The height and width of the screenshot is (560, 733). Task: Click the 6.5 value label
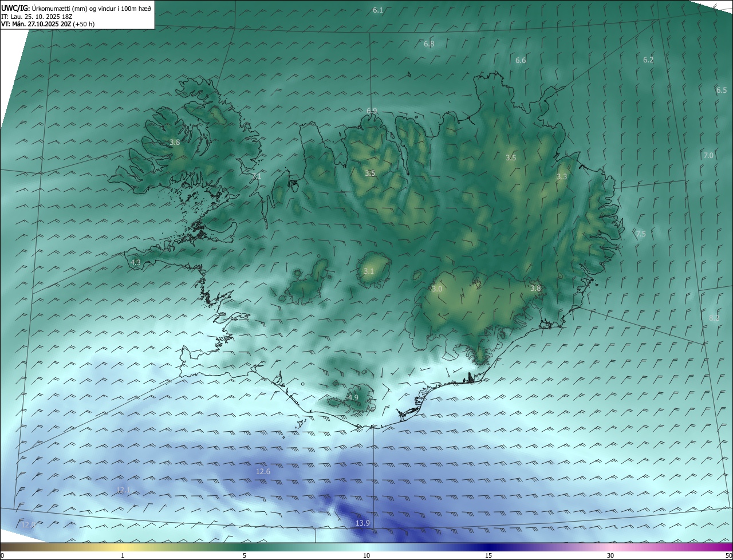[721, 90]
